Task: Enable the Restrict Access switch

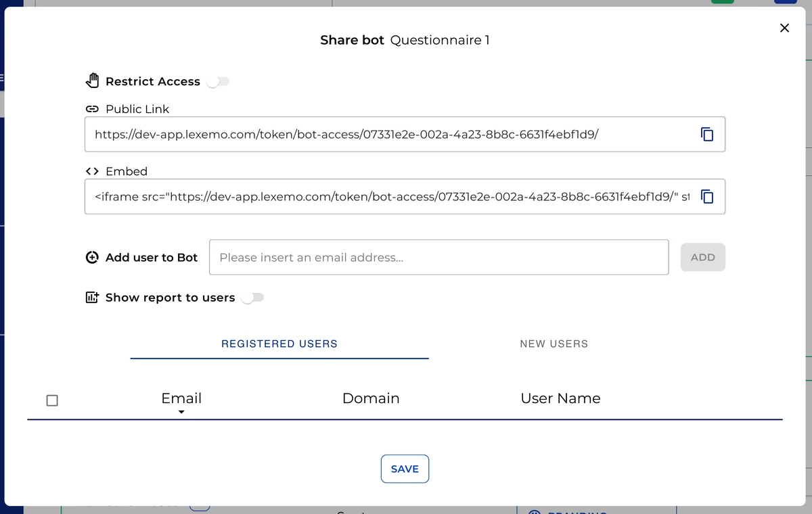Action: coord(218,82)
